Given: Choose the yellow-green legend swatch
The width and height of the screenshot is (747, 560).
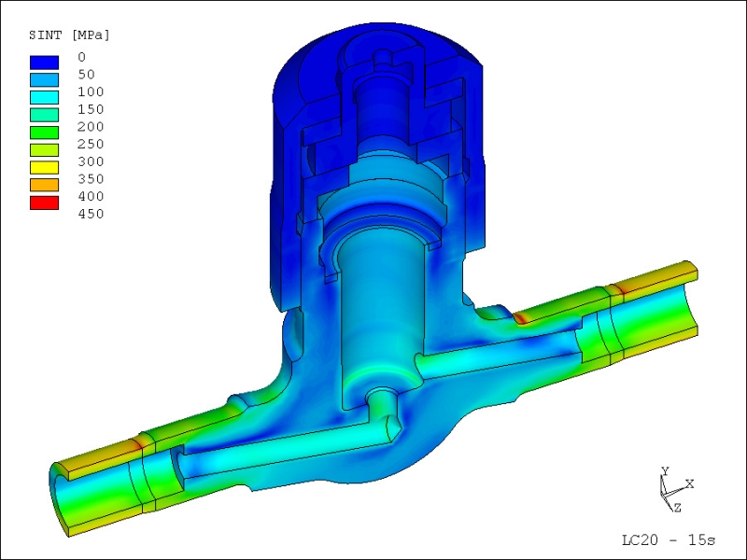Looking at the screenshot, I should pos(44,150).
